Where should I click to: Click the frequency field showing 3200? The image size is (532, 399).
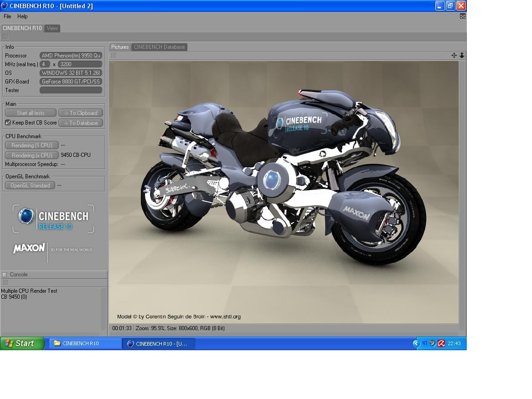[80, 64]
